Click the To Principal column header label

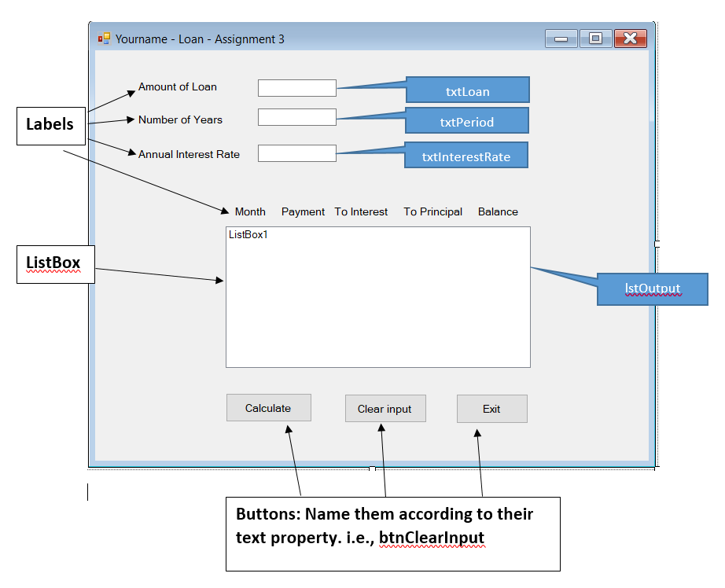click(432, 211)
